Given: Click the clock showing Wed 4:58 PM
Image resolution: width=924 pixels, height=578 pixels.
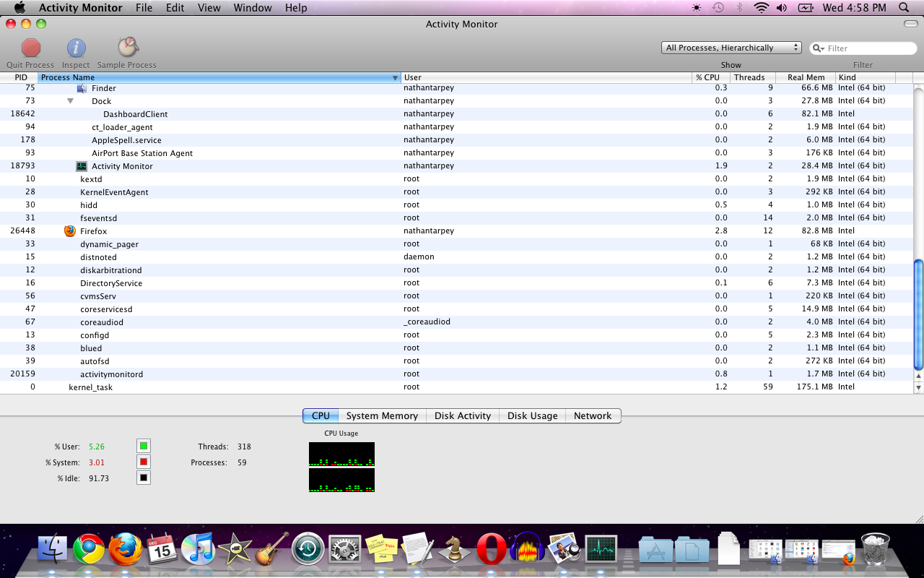Looking at the screenshot, I should point(855,8).
